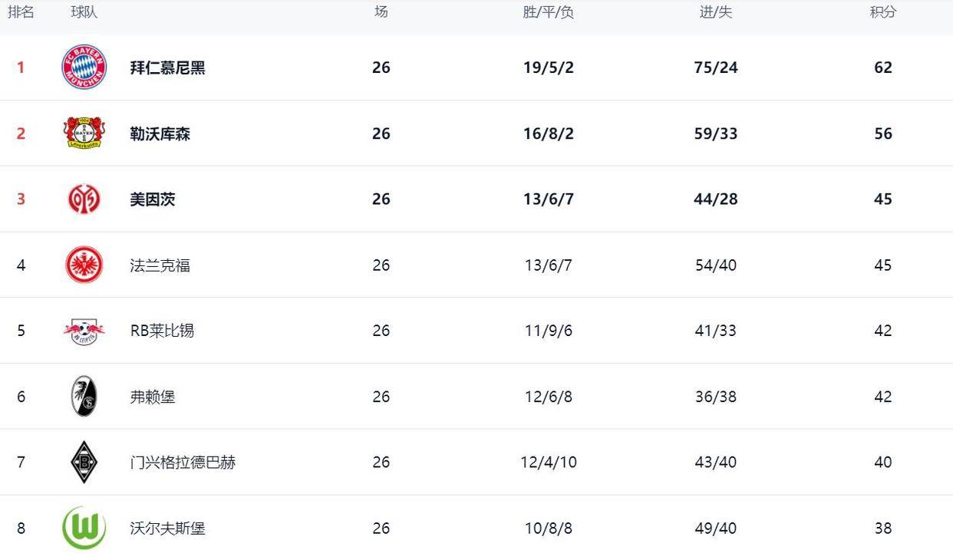
Task: Click the 胜/平/负 column header
Action: coord(549,12)
